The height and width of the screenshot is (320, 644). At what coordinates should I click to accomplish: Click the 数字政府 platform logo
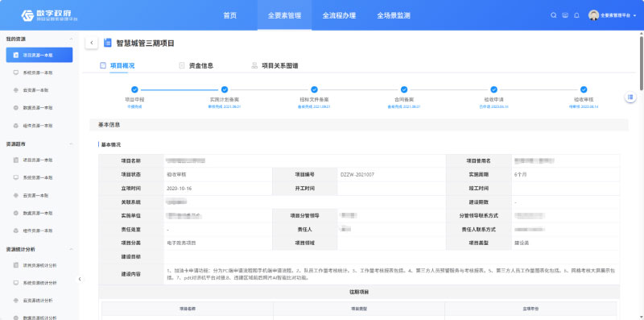click(x=49, y=15)
